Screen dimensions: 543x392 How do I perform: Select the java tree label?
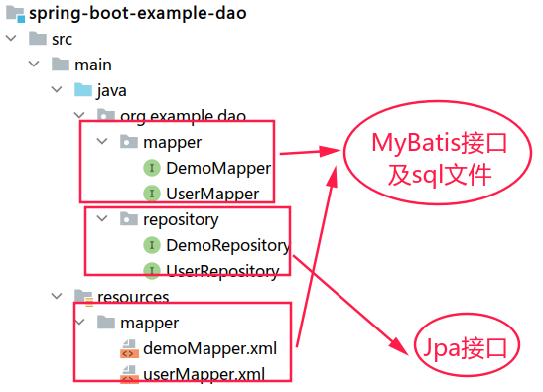point(112,91)
